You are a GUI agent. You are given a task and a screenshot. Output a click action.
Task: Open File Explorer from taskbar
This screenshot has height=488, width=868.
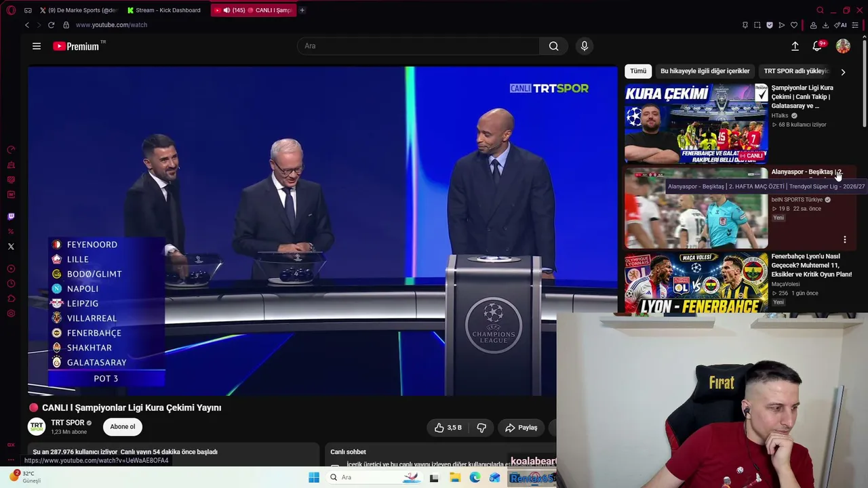point(455,477)
